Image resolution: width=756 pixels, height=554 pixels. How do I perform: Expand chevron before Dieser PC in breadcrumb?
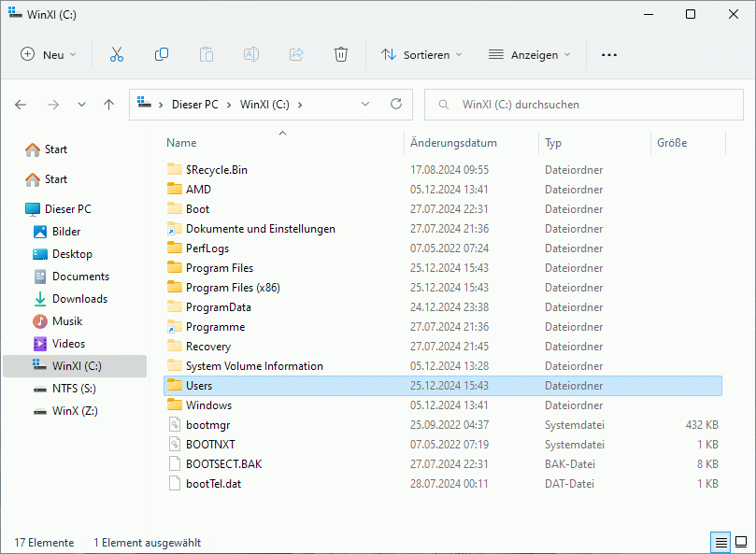coord(161,105)
